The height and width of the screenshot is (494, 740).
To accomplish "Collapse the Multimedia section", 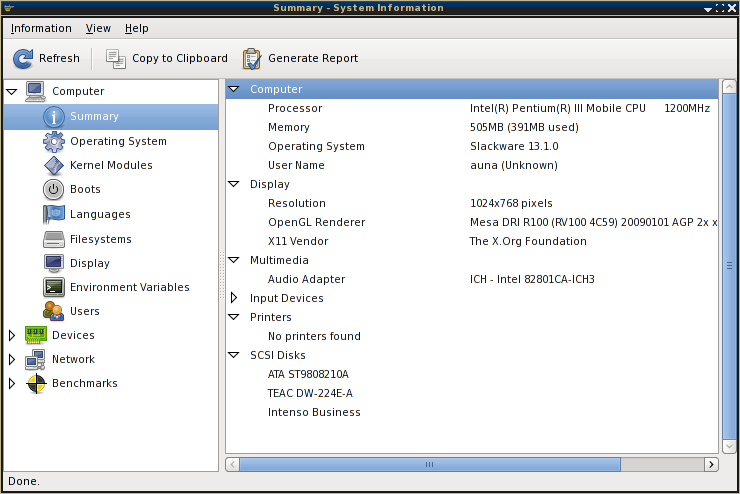I will [x=234, y=260].
